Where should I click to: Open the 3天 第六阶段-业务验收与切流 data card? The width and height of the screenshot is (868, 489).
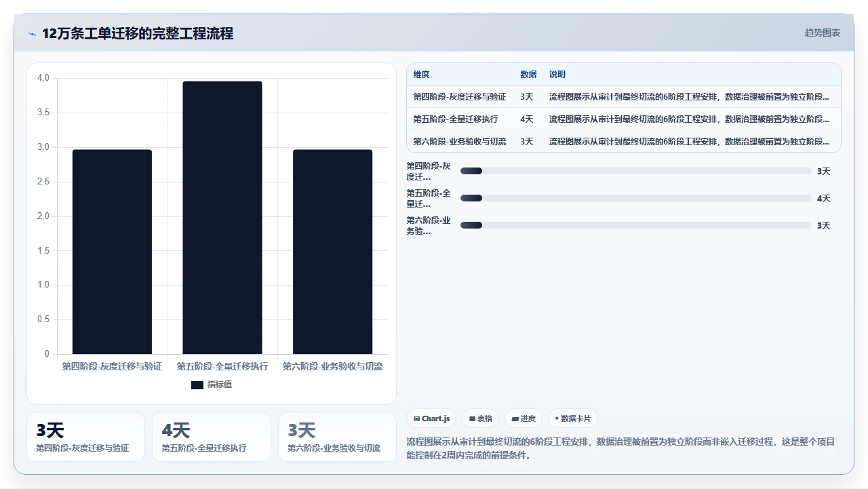[337, 437]
